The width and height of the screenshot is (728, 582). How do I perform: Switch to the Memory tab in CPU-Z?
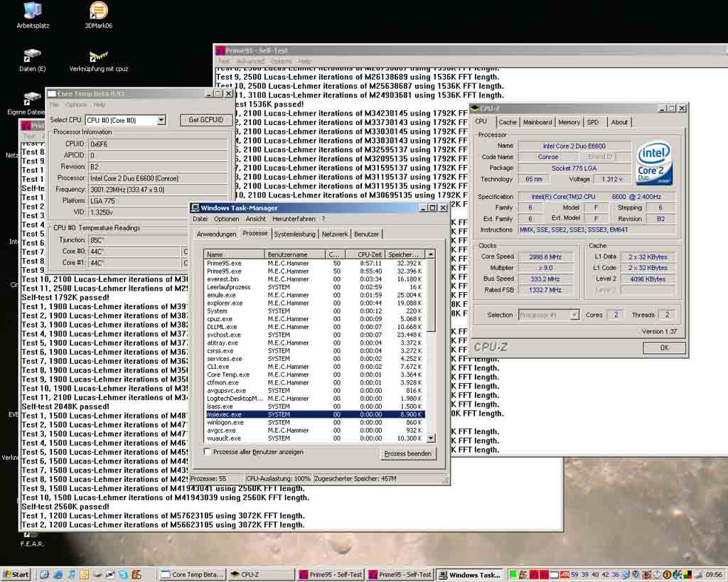(x=569, y=122)
